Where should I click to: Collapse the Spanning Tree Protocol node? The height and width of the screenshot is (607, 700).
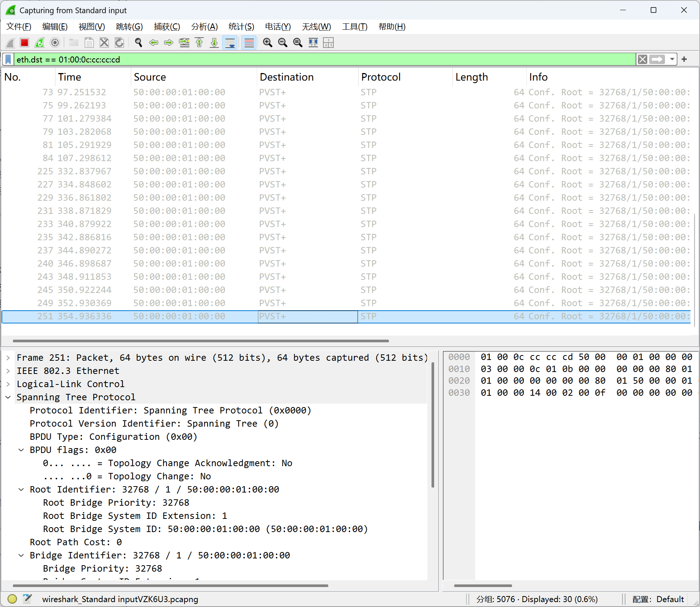8,397
